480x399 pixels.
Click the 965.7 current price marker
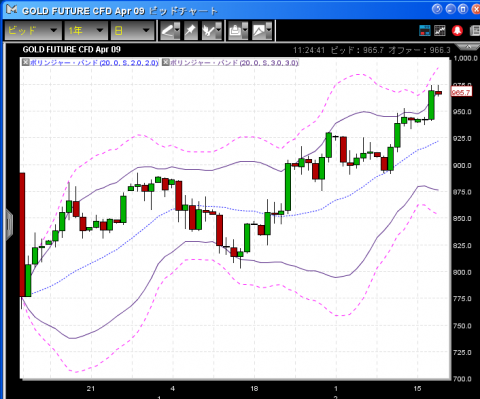(461, 92)
